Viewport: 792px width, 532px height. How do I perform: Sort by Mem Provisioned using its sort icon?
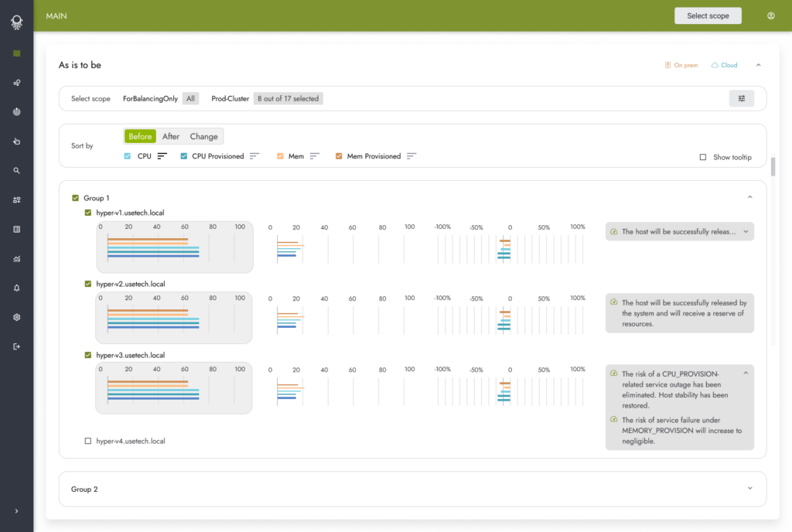[411, 156]
